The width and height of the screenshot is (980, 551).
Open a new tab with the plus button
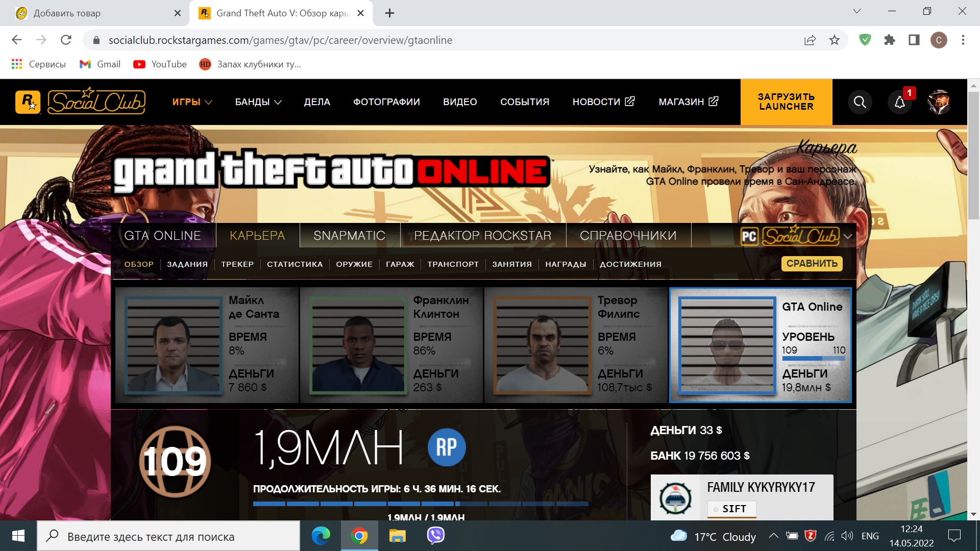pyautogui.click(x=389, y=13)
